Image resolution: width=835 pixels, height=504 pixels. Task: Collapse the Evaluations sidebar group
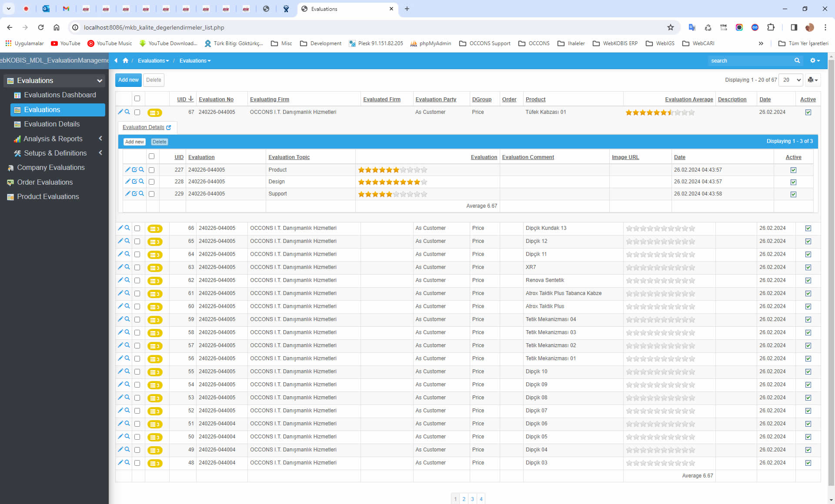[99, 81]
